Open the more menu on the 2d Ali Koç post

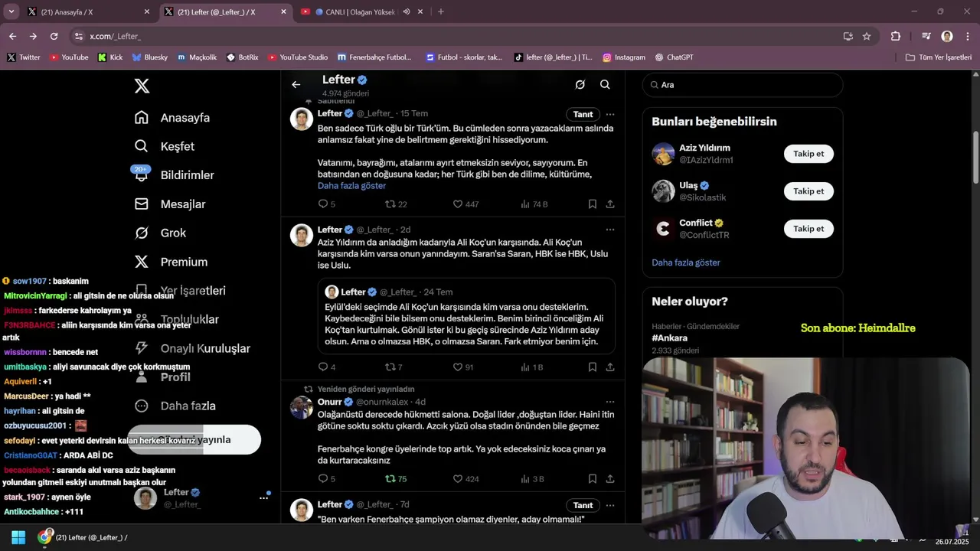610,230
